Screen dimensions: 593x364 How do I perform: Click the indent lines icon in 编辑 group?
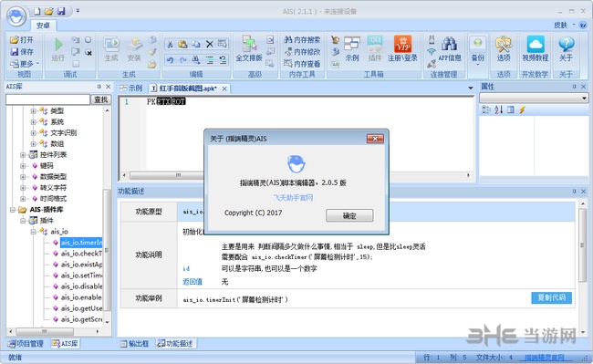pos(209,60)
